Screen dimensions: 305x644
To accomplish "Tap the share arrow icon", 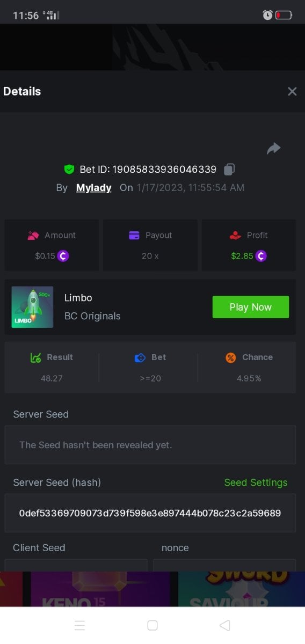I will pyautogui.click(x=274, y=148).
